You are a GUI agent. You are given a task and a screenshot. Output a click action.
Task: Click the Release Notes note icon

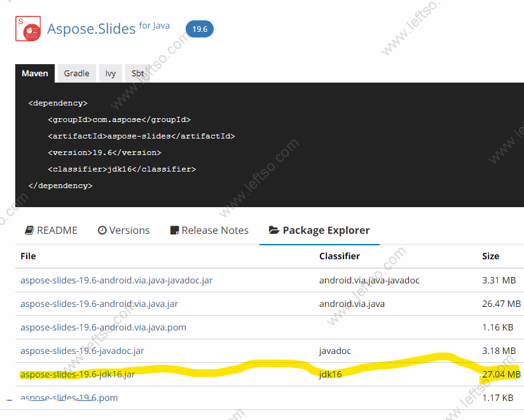pos(174,231)
